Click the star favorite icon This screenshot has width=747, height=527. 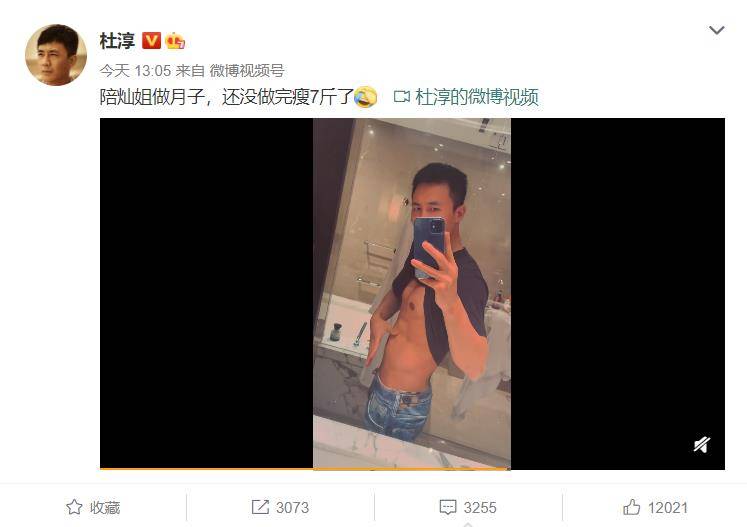(74, 507)
